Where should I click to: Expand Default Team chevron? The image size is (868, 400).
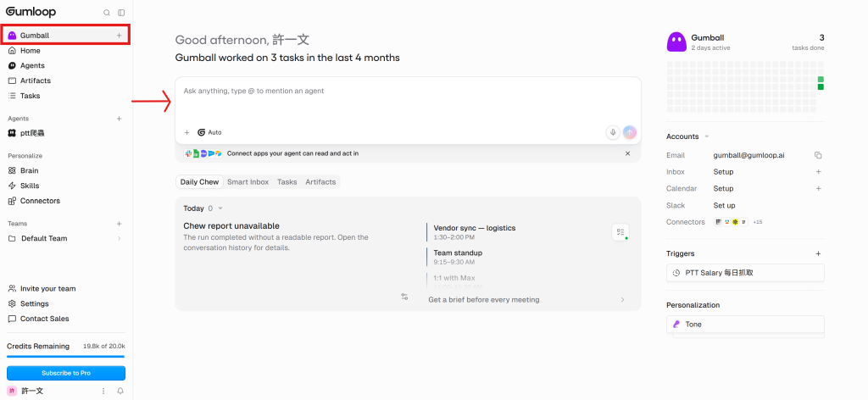tap(119, 238)
